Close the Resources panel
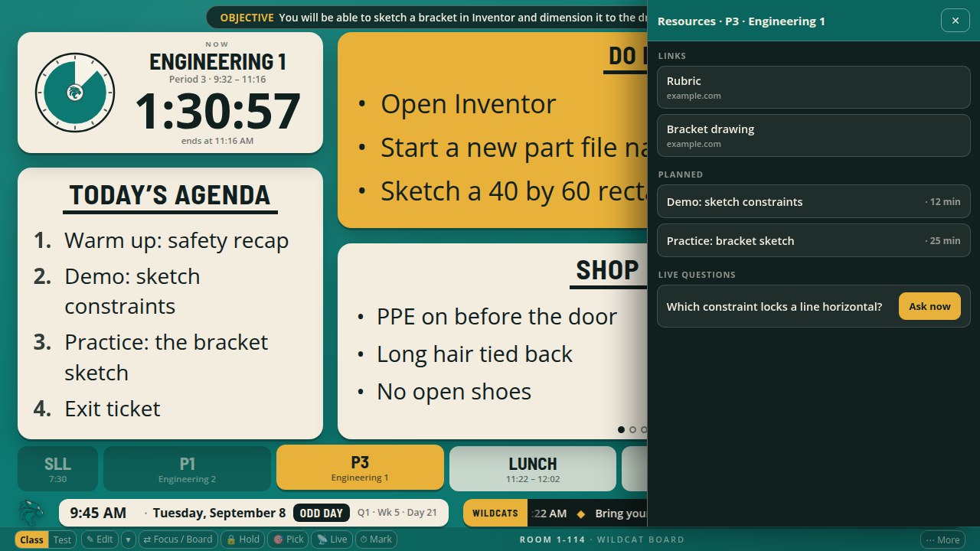The width and height of the screenshot is (980, 551). point(955,21)
